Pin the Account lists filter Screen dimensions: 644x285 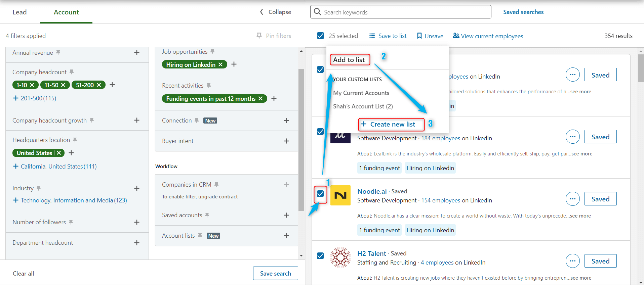tap(200, 235)
